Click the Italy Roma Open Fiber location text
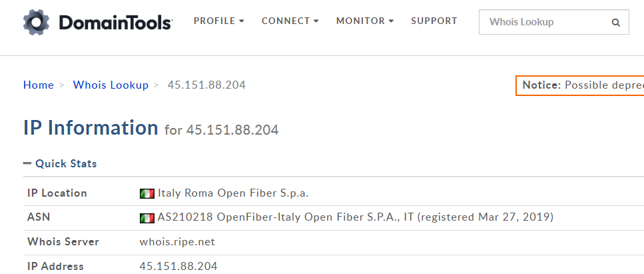 [x=233, y=193]
